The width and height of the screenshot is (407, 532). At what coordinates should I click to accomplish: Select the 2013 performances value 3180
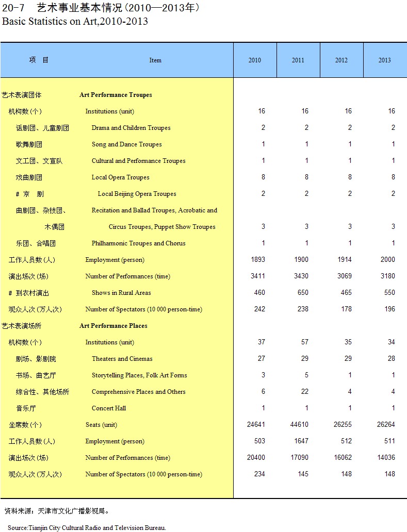[x=387, y=276]
